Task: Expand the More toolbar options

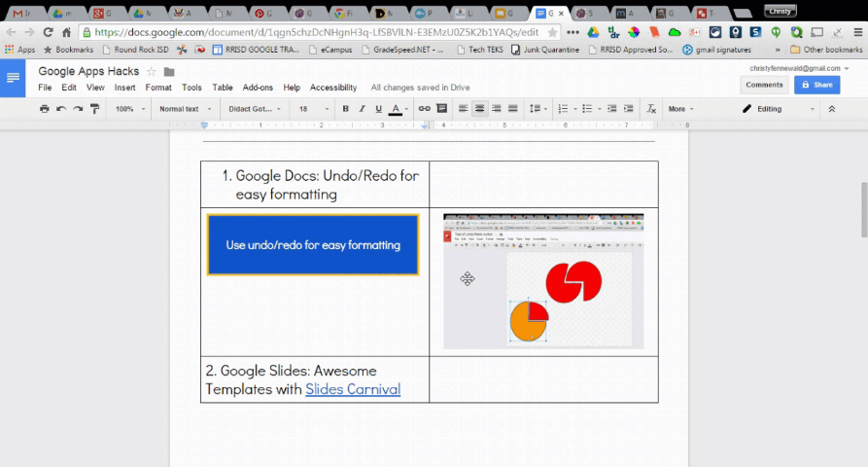Action: [680, 109]
